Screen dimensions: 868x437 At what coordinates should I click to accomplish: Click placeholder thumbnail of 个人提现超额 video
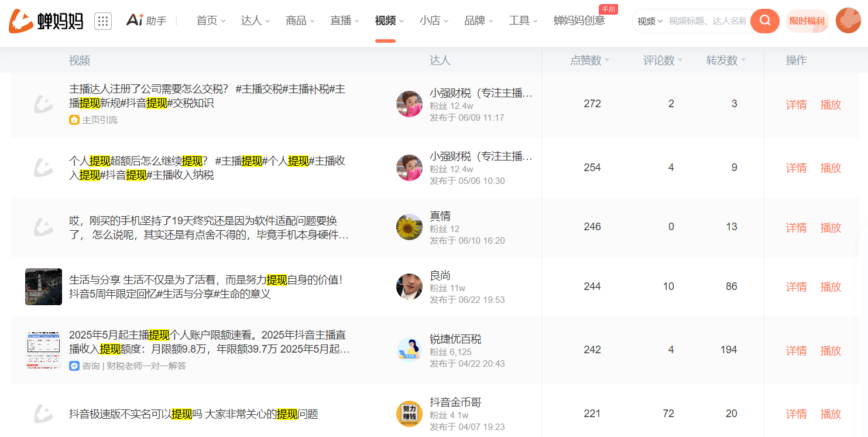(43, 168)
